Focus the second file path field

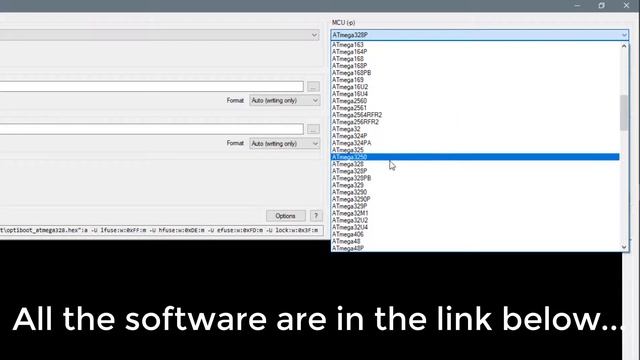pyautogui.click(x=152, y=129)
